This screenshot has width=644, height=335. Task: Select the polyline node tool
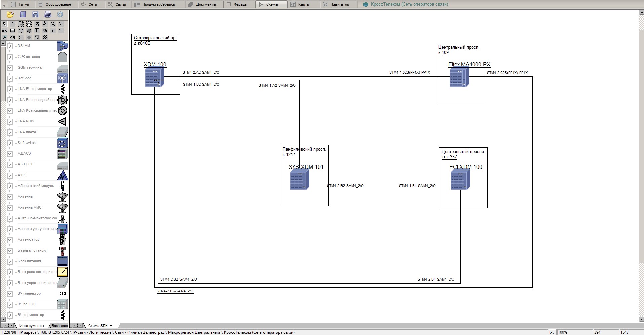45,24
